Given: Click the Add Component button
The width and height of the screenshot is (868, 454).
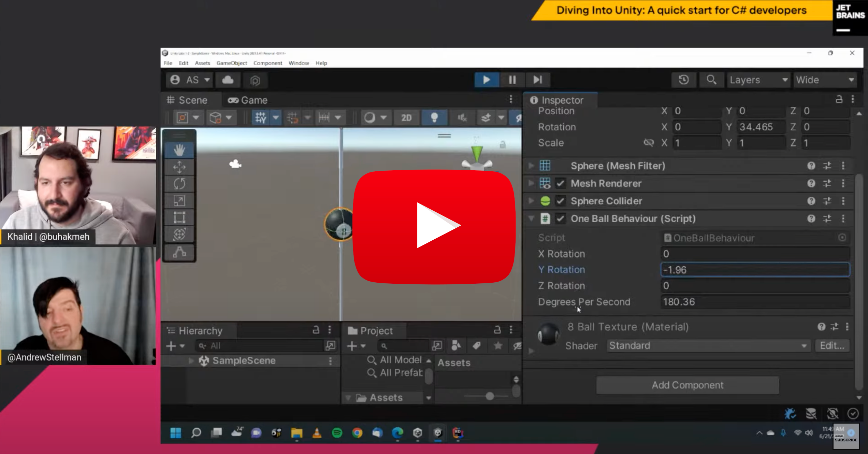Looking at the screenshot, I should click(x=687, y=385).
